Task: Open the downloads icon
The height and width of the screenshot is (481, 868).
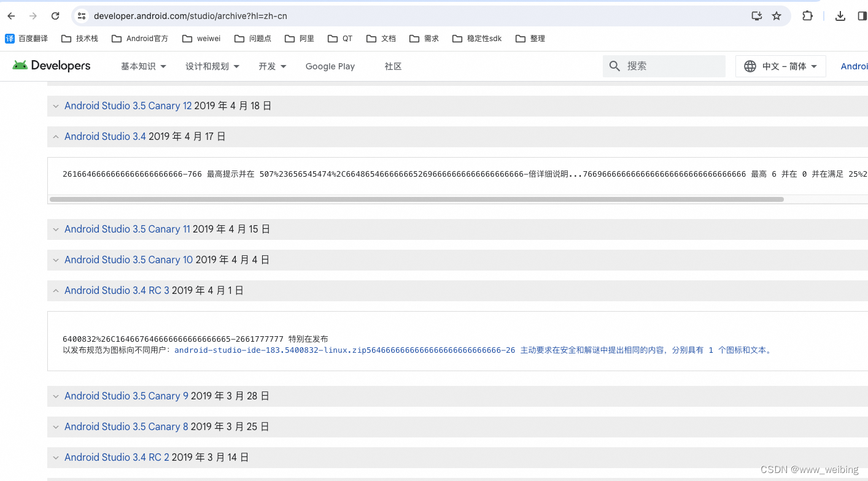Action: (840, 16)
